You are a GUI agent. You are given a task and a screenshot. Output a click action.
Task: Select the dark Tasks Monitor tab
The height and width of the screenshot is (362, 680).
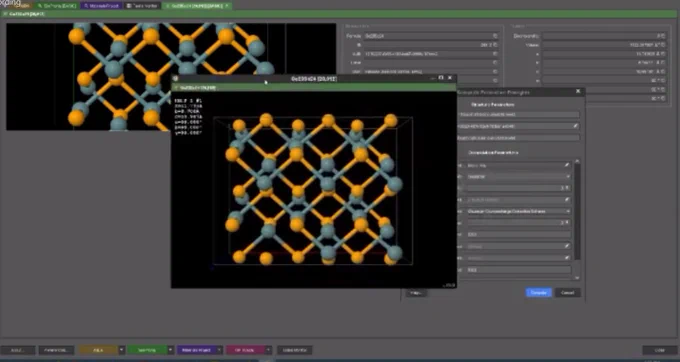pyautogui.click(x=142, y=6)
